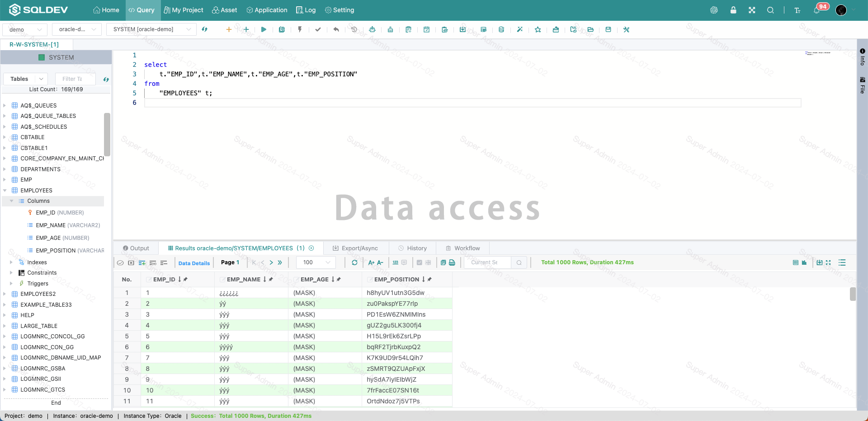
Task: Open the SYSTEM [oracle-demo] schema dropdown
Action: [x=151, y=29]
